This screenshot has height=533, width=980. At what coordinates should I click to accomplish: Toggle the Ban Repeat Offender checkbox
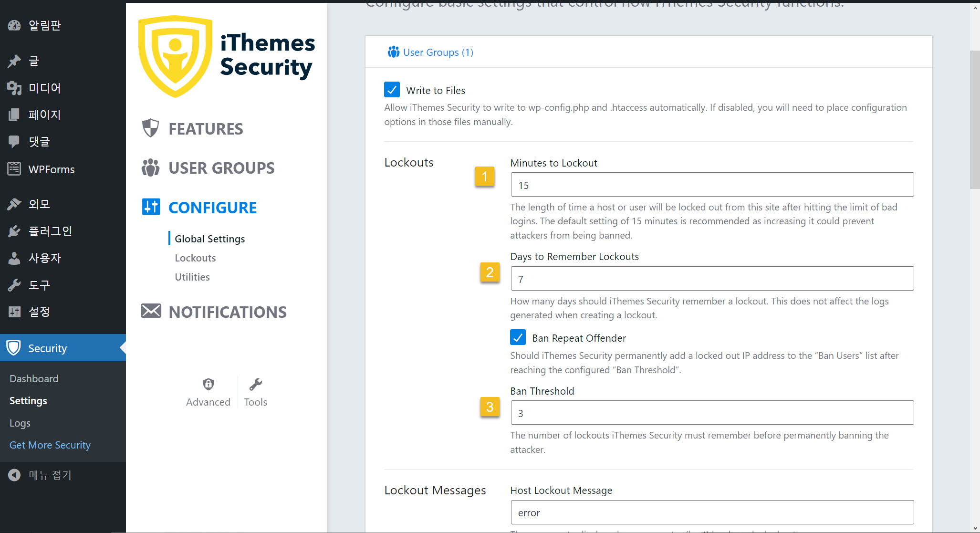click(518, 337)
